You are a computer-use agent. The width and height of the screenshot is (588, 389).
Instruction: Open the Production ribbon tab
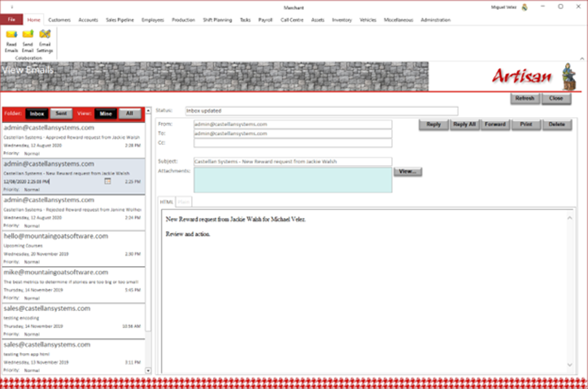pos(184,20)
